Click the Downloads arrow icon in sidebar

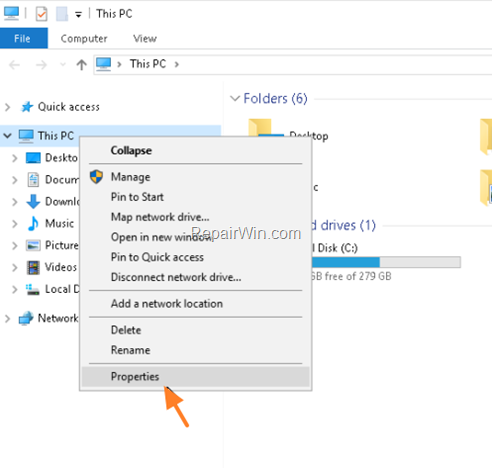pyautogui.click(x=33, y=202)
